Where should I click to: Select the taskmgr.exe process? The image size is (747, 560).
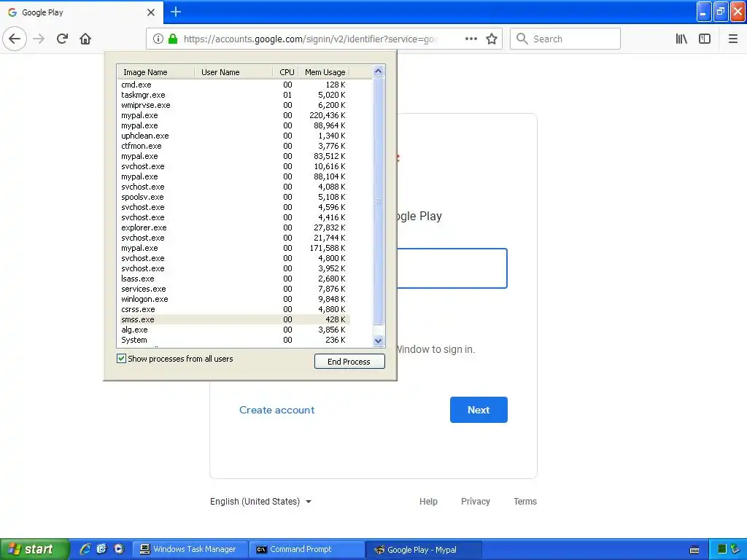(233, 95)
